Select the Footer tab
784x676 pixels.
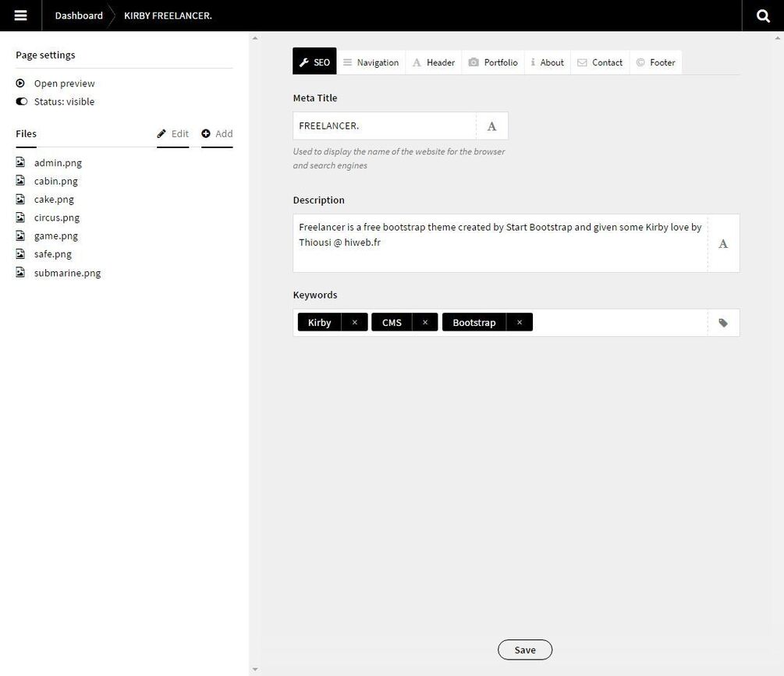tap(655, 62)
